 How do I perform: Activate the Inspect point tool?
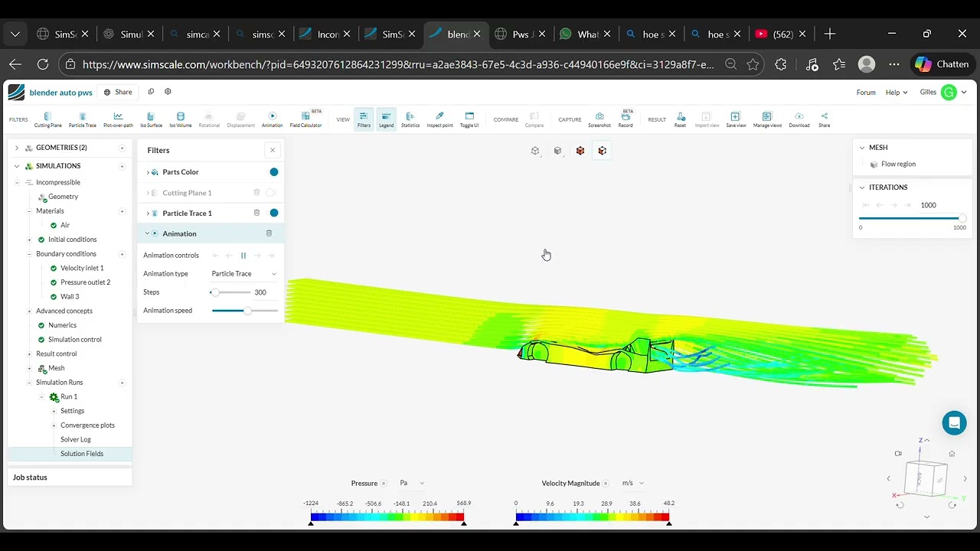point(439,119)
